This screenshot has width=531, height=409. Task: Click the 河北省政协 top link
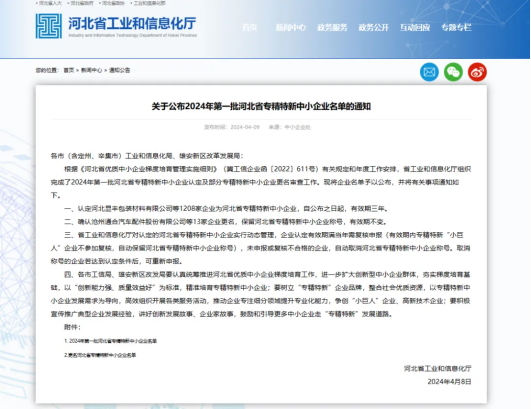[x=113, y=3]
